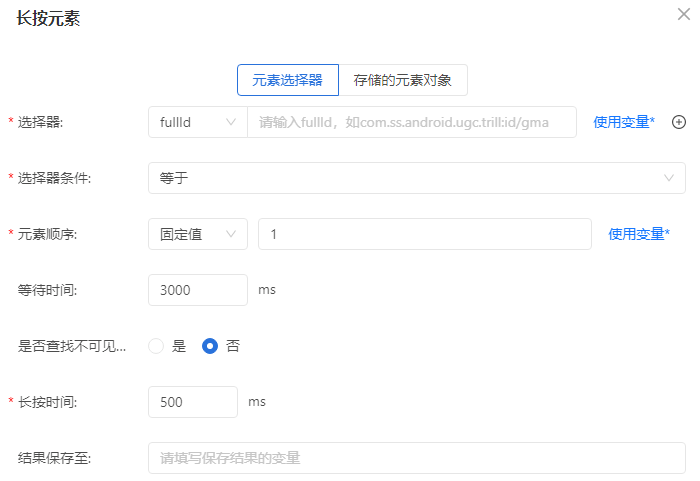Click the chevron arrow beside fullId
Screen dimensions: 700x481
pos(231,122)
